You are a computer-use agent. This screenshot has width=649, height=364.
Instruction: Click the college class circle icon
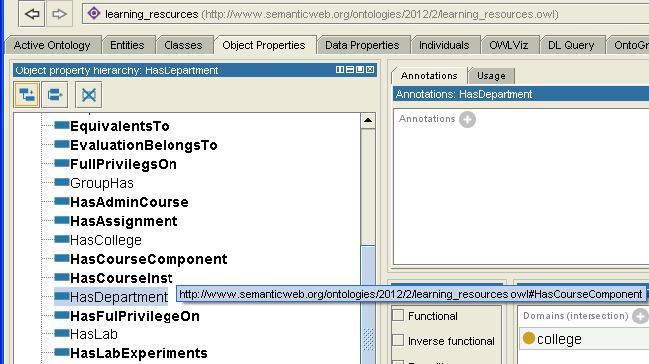(529, 338)
